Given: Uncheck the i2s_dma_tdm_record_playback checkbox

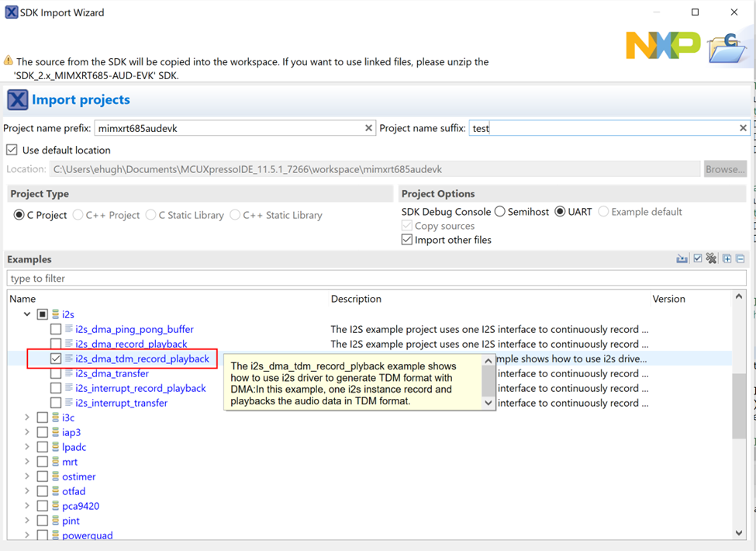Looking at the screenshot, I should coord(56,359).
